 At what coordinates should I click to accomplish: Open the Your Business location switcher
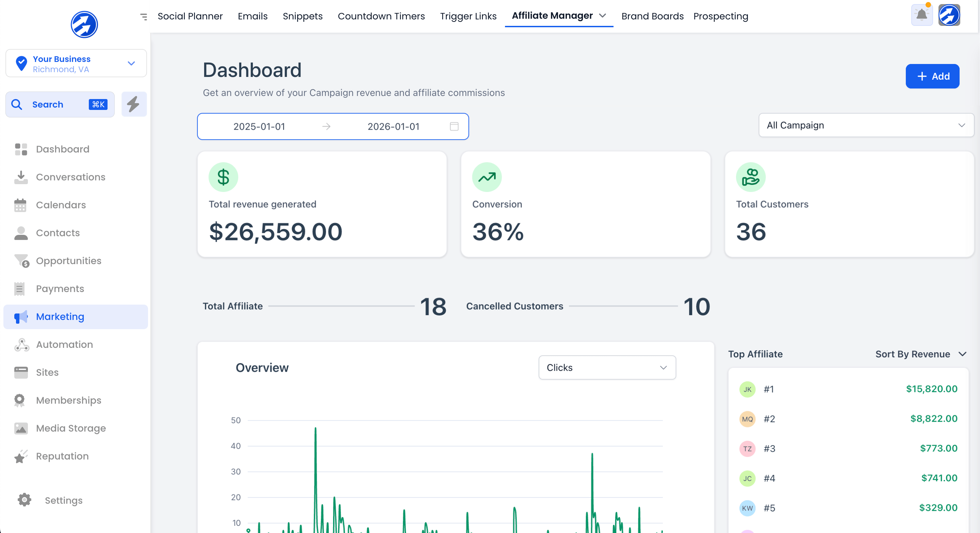pos(76,64)
